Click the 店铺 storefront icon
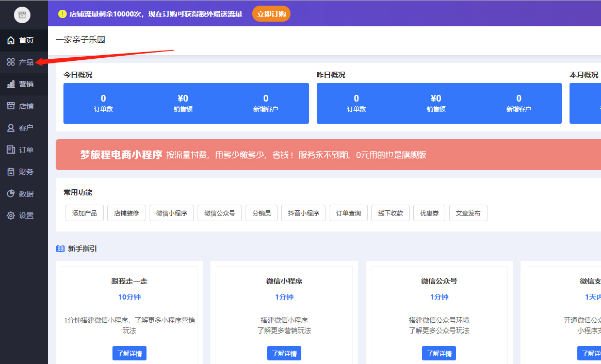 [x=11, y=106]
